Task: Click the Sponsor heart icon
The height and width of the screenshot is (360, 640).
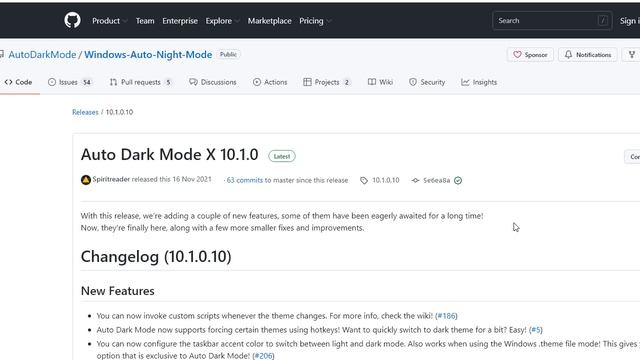Action: 517,55
